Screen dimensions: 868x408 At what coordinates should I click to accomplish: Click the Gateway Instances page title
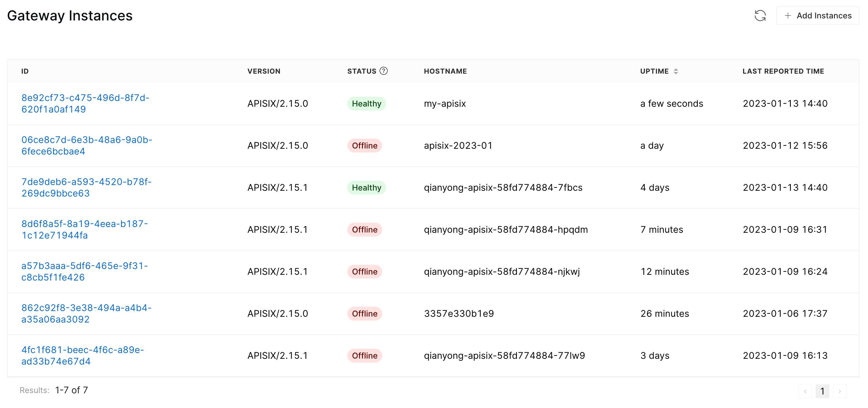click(x=70, y=16)
